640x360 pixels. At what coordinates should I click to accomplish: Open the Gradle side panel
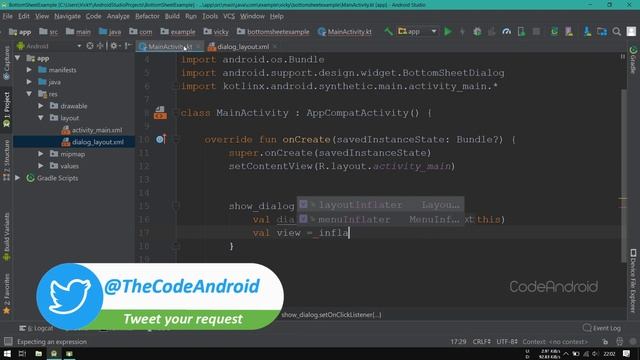point(633,60)
